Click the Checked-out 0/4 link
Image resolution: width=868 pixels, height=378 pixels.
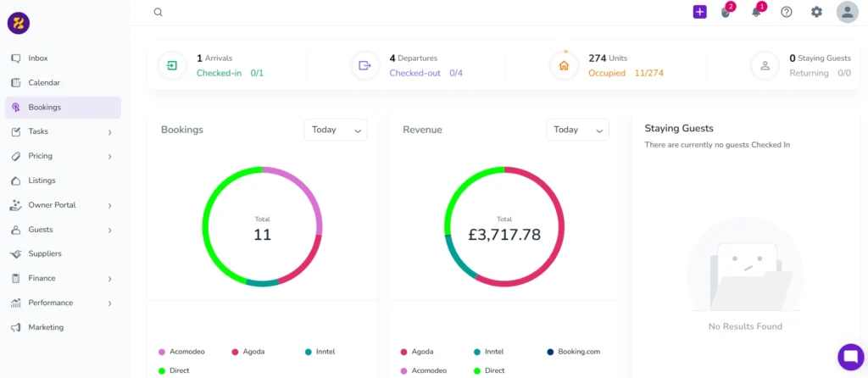click(426, 73)
